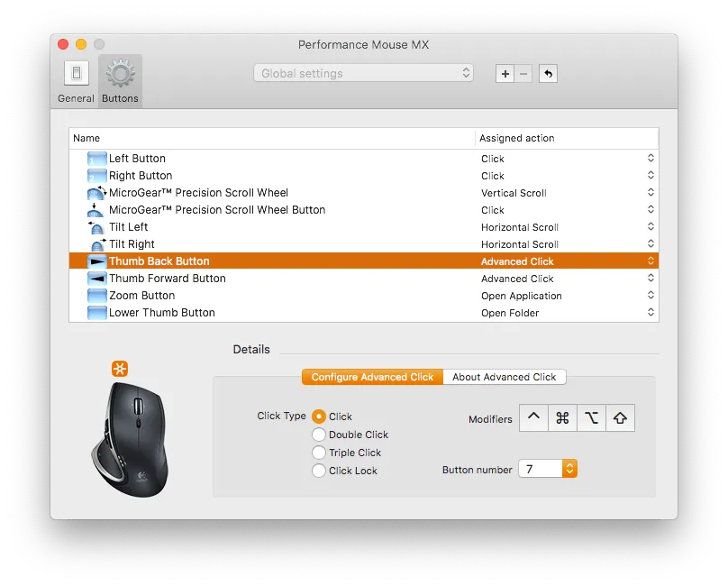
Task: Select MicroGear Precision Scroll Wheel Button name
Action: coord(217,210)
